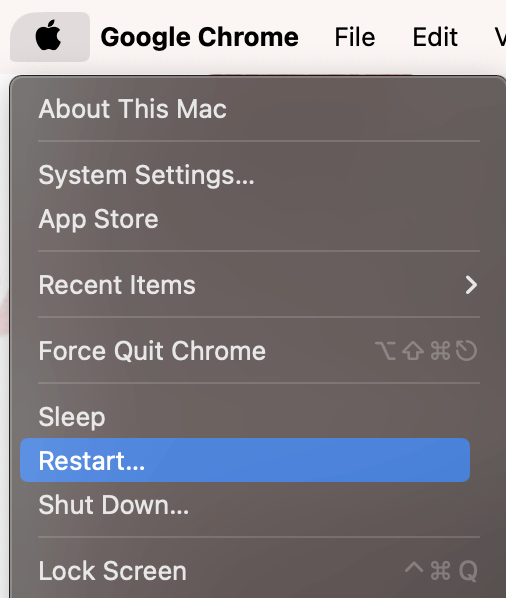This screenshot has height=598, width=506.
Task: Choose Shut Down… from the menu
Action: click(x=245, y=505)
